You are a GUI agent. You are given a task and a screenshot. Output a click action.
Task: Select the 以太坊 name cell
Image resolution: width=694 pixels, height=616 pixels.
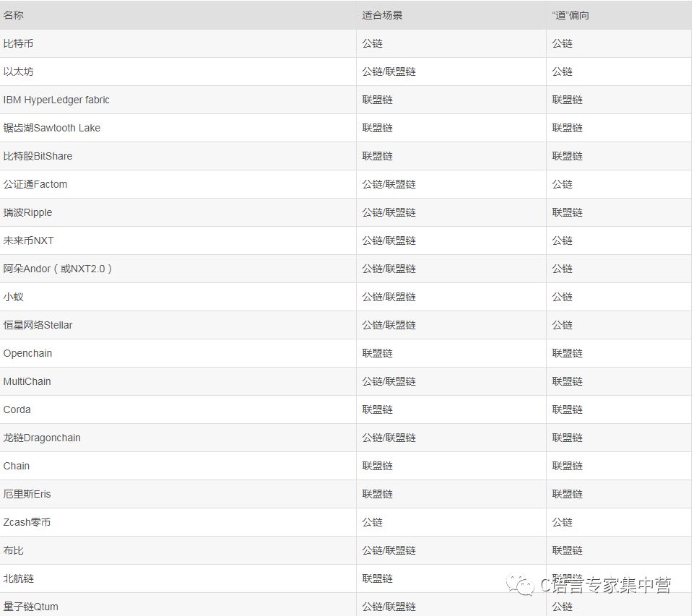point(19,71)
